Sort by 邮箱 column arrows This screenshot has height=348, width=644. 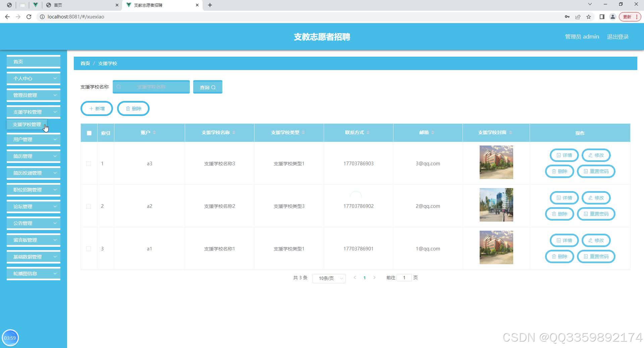(433, 133)
